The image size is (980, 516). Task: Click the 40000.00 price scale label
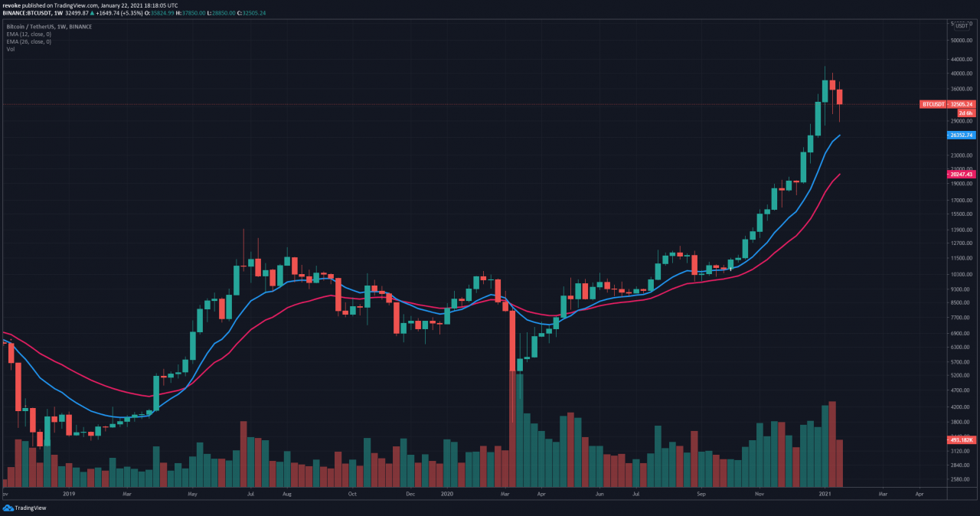tap(960, 74)
